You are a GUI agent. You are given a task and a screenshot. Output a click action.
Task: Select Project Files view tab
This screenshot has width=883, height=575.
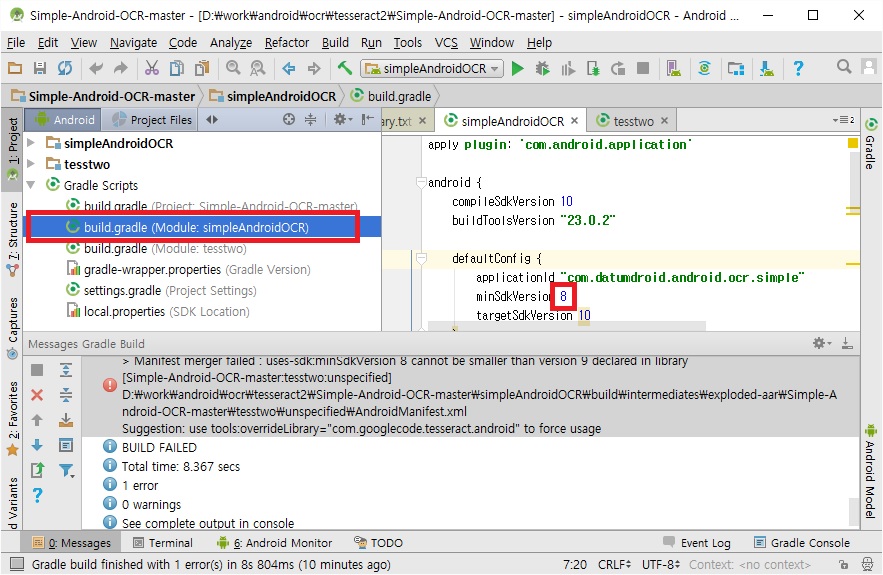(x=152, y=119)
